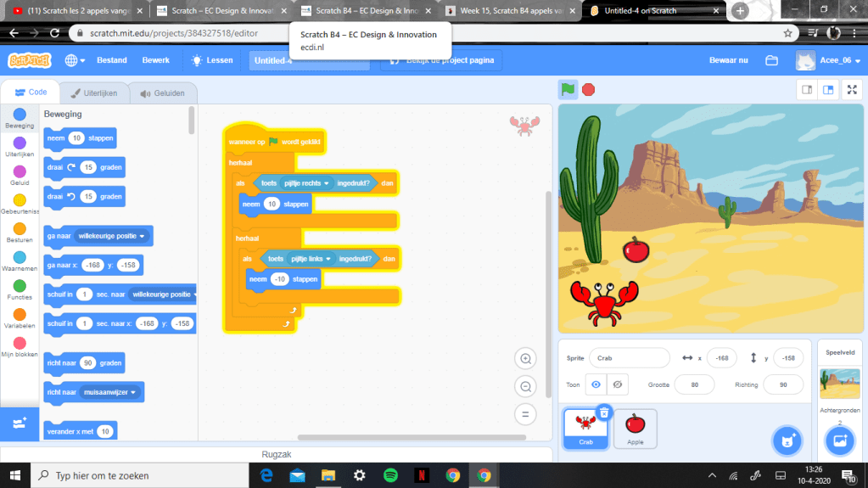Zoom out of the code workspace
The height and width of the screenshot is (488, 868).
click(x=525, y=387)
